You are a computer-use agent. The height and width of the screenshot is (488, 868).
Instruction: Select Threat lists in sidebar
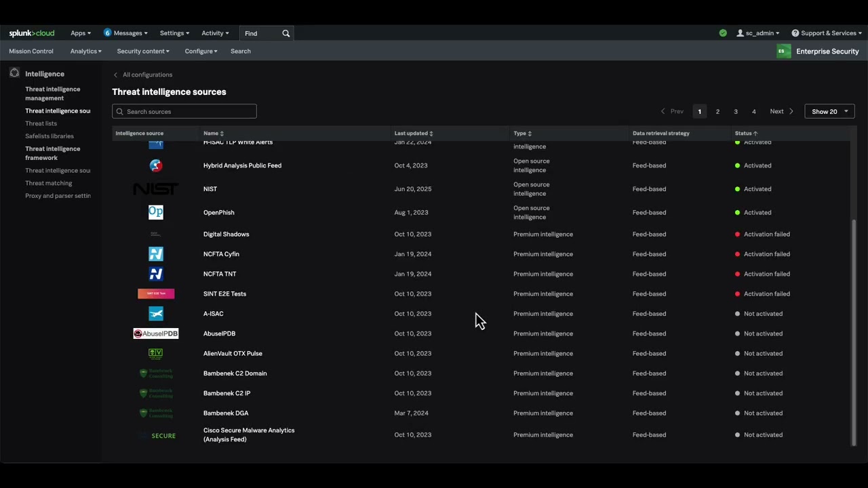click(41, 123)
